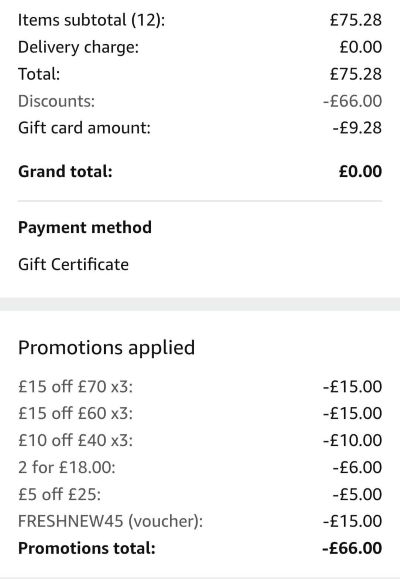Tap the Payment method heading
Viewport: 400px width, 579px height.
pyautogui.click(x=85, y=227)
